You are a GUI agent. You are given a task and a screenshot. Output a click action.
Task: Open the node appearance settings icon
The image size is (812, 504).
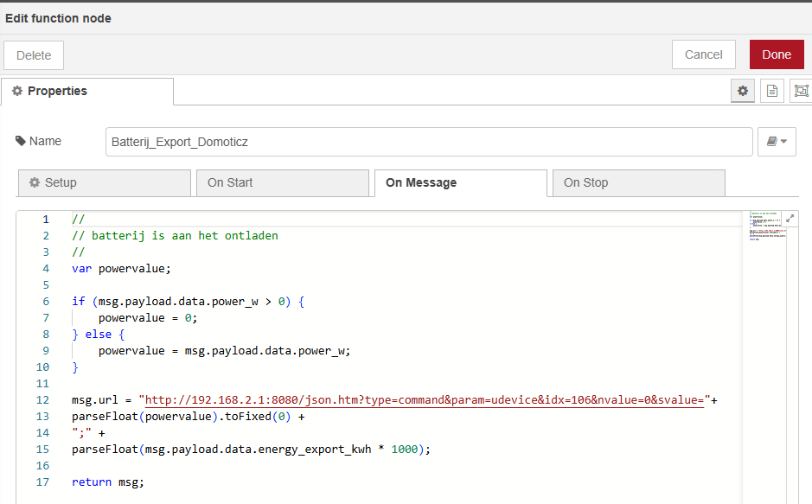pyautogui.click(x=802, y=91)
